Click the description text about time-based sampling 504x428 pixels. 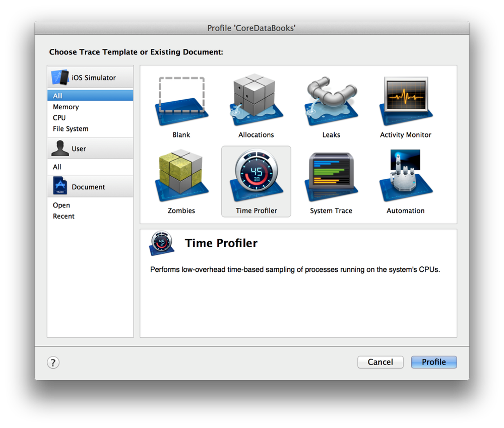click(x=295, y=269)
